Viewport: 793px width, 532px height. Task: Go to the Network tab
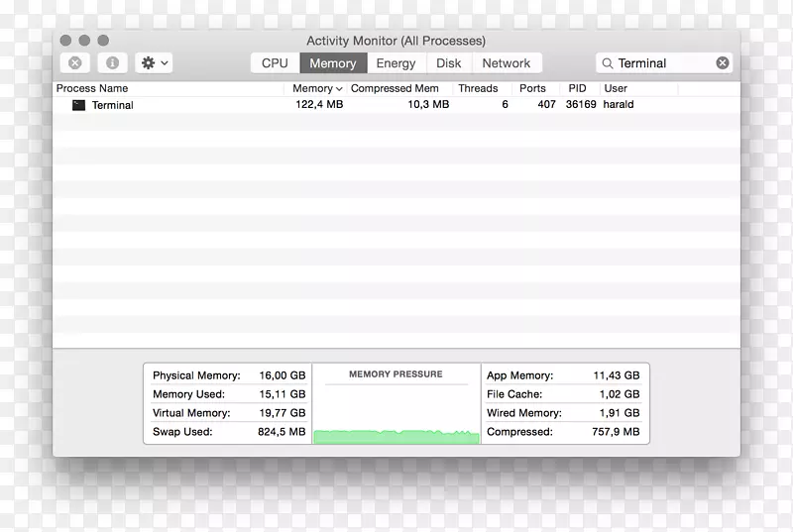click(x=507, y=63)
